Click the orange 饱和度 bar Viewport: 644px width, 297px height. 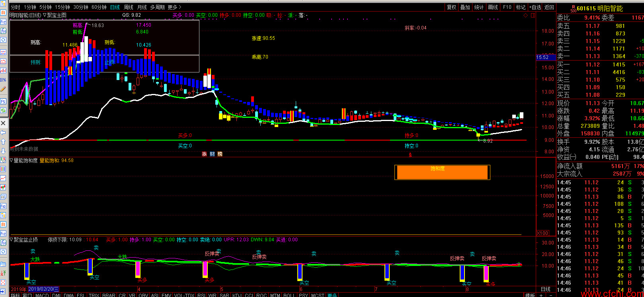coord(442,172)
